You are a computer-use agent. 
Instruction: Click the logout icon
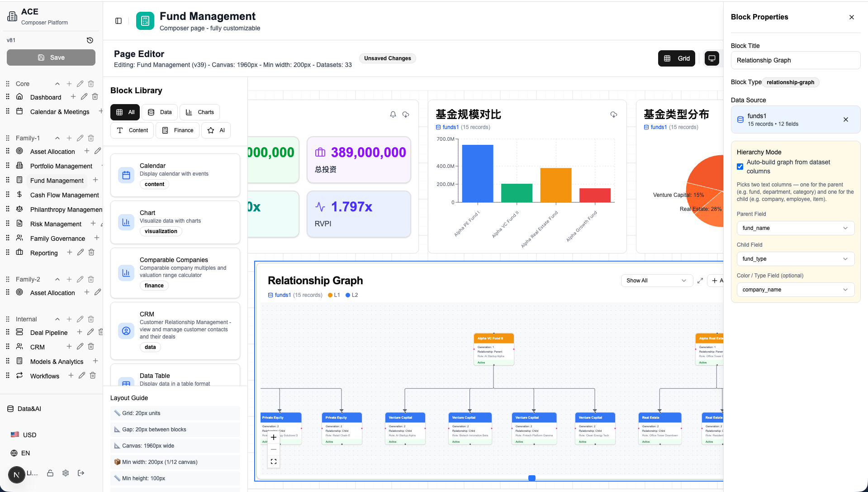[x=81, y=473]
